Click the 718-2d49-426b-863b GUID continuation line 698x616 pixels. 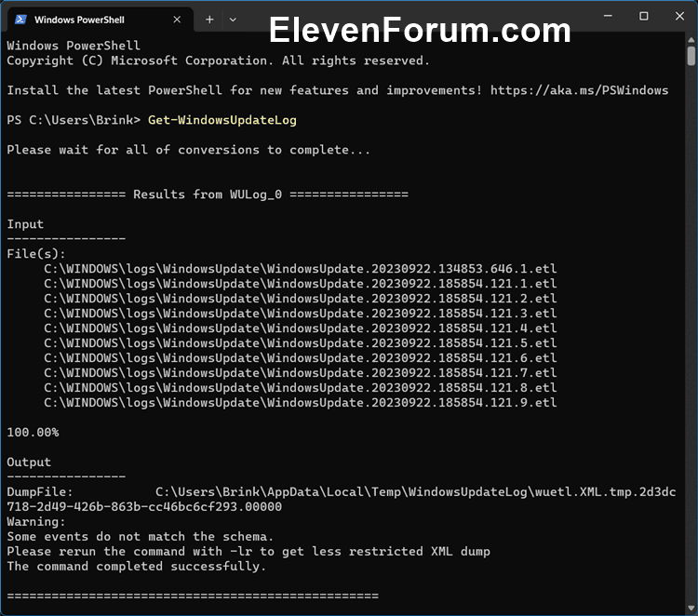pos(144,507)
